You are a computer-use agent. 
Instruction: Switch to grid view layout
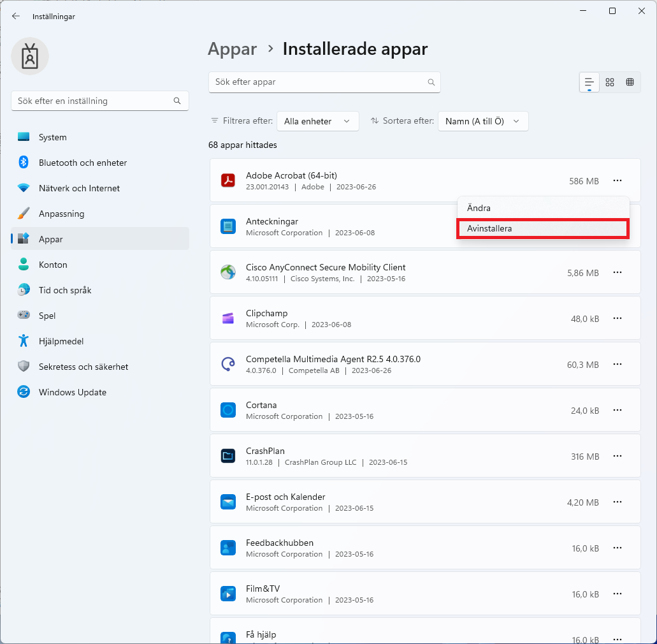[x=610, y=82]
